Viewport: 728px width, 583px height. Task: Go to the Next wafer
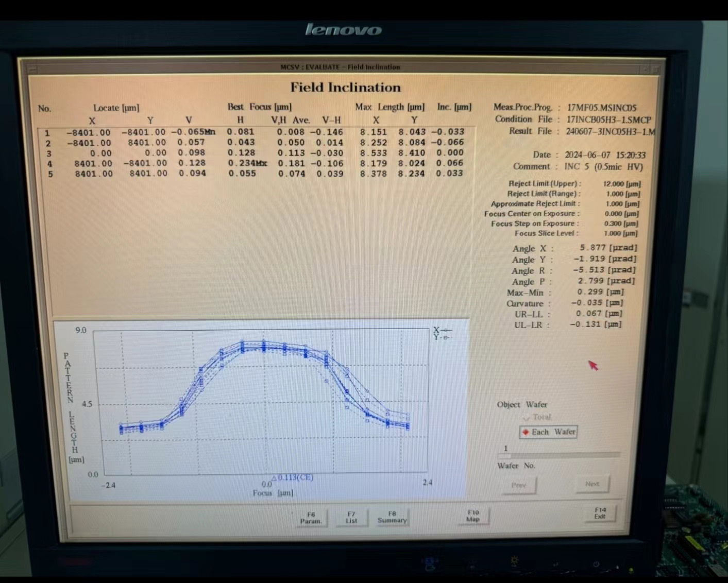click(592, 484)
